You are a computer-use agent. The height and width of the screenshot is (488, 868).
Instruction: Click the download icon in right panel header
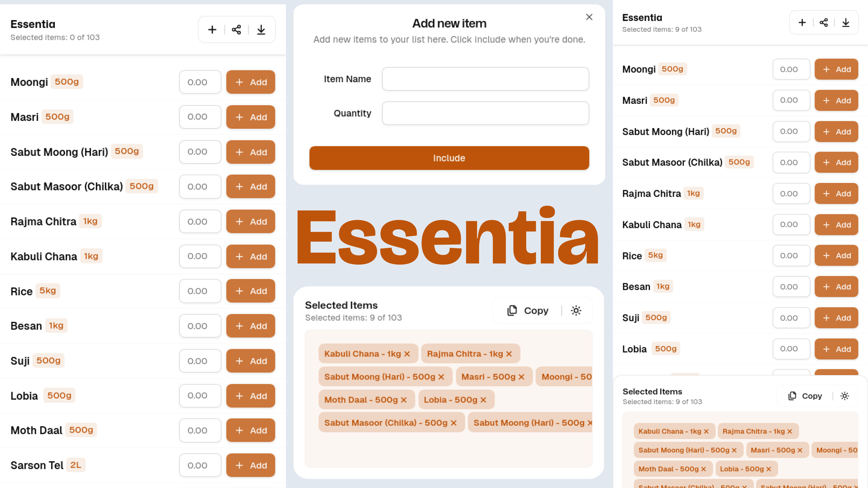coord(846,22)
